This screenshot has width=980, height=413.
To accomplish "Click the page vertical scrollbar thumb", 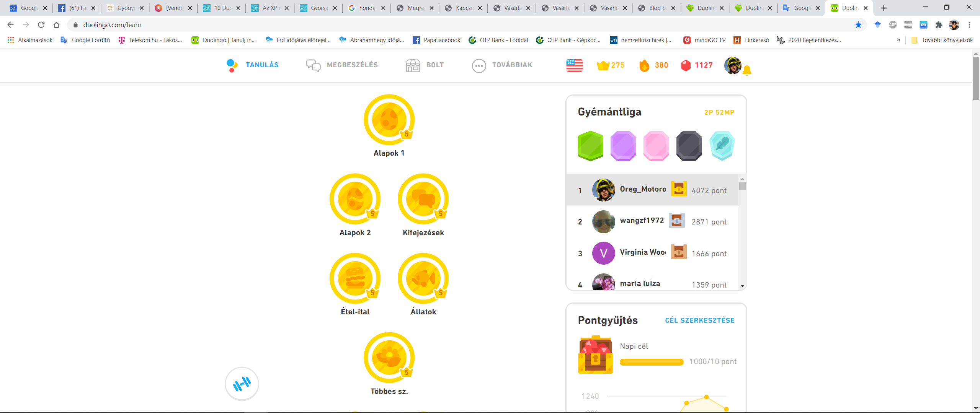I will (x=976, y=78).
